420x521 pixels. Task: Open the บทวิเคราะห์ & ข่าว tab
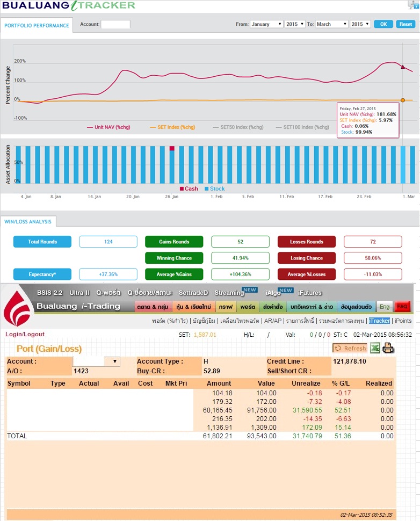pos(312,307)
